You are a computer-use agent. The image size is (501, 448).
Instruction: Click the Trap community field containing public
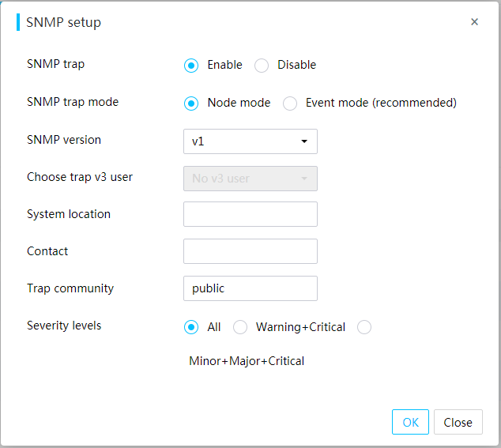click(x=250, y=288)
